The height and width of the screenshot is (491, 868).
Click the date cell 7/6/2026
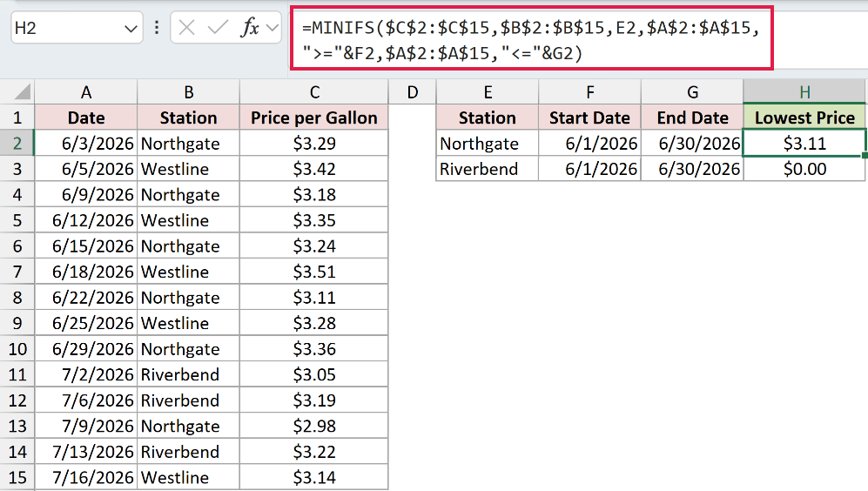[x=86, y=400]
